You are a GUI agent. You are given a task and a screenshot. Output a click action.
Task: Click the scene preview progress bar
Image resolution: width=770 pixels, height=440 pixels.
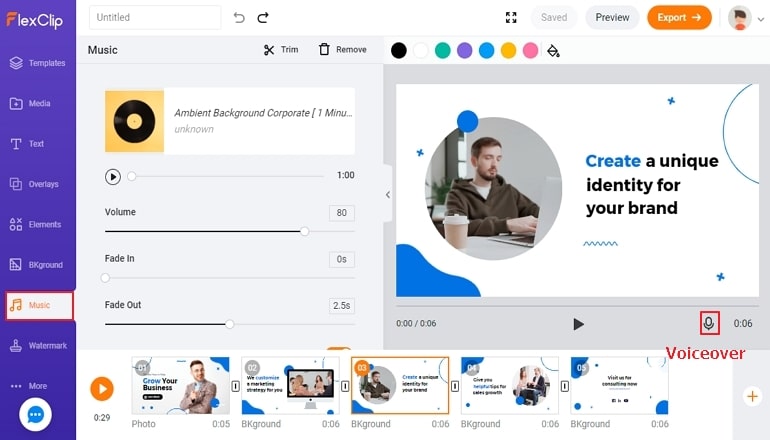578,306
